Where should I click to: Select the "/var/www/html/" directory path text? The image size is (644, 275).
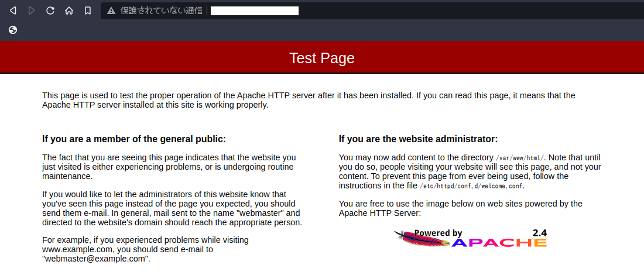tap(520, 157)
